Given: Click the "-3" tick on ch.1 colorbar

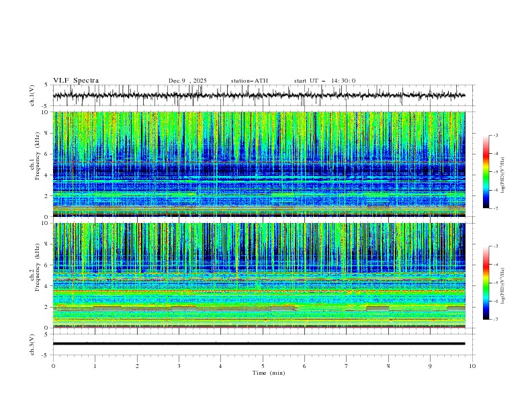Looking at the screenshot, I should coord(495,135).
